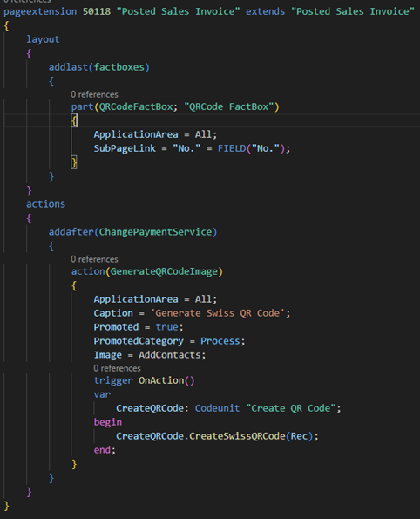
Task: Click the 'true' value of Promoted
Action: (166, 327)
